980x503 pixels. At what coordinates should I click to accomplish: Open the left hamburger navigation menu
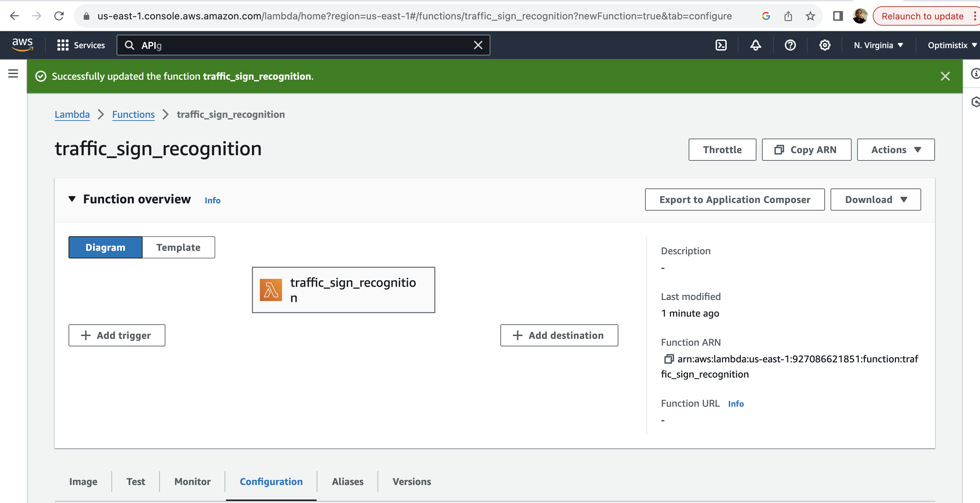[x=13, y=73]
